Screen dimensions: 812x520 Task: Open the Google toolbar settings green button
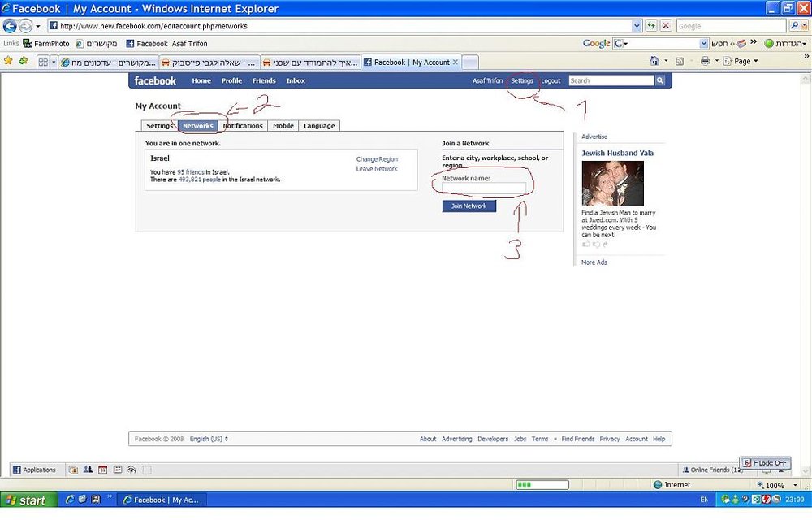tap(785, 44)
